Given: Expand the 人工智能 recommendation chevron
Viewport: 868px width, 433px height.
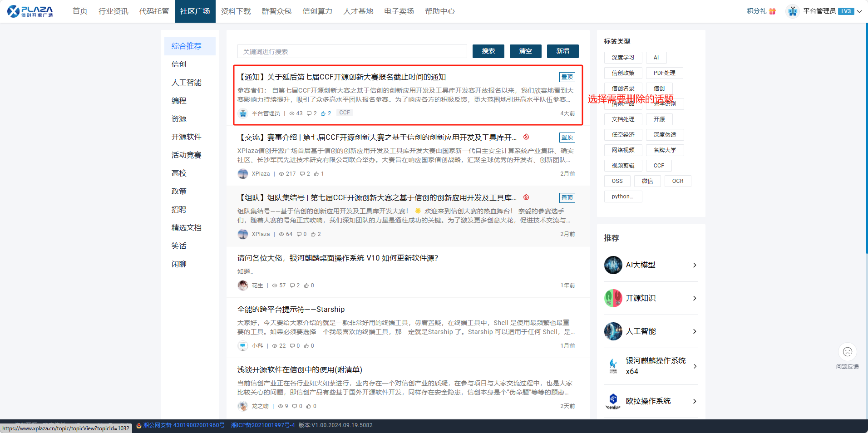Looking at the screenshot, I should pos(694,331).
